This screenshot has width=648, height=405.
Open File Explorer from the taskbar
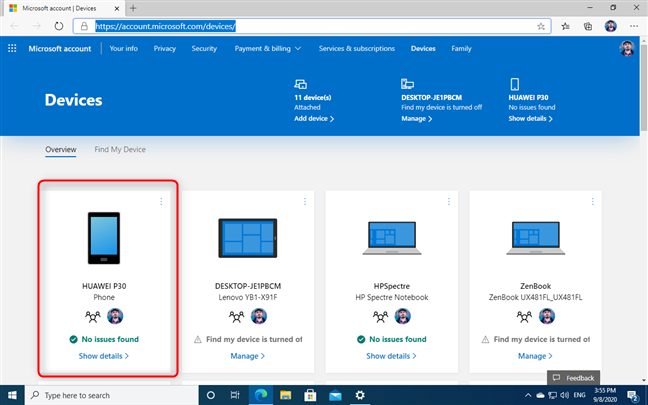coord(286,395)
